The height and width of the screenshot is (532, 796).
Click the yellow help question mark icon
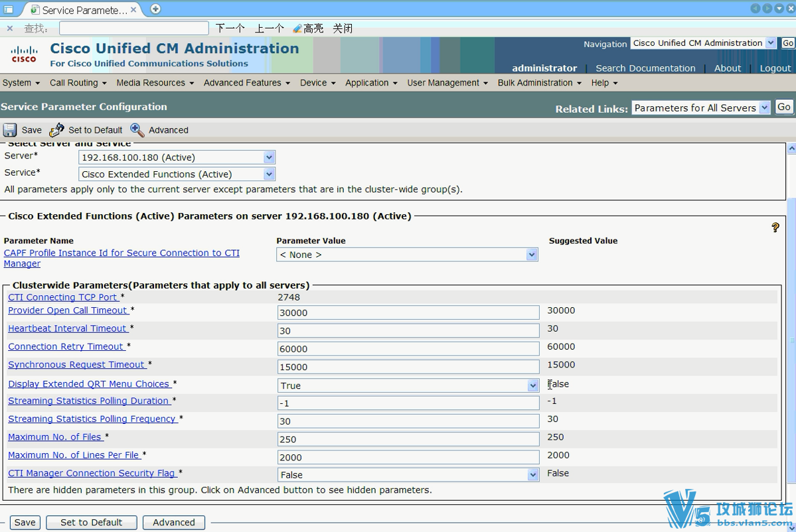[775, 228]
